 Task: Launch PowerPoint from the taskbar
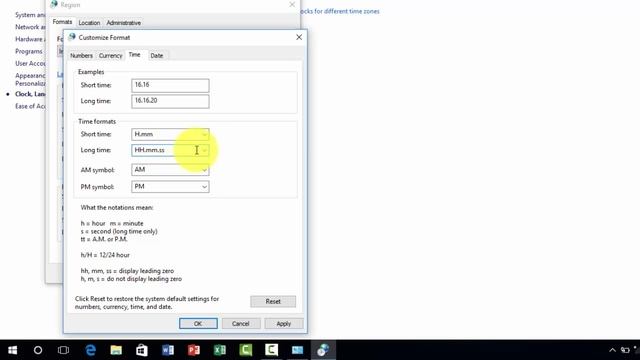[194, 350]
